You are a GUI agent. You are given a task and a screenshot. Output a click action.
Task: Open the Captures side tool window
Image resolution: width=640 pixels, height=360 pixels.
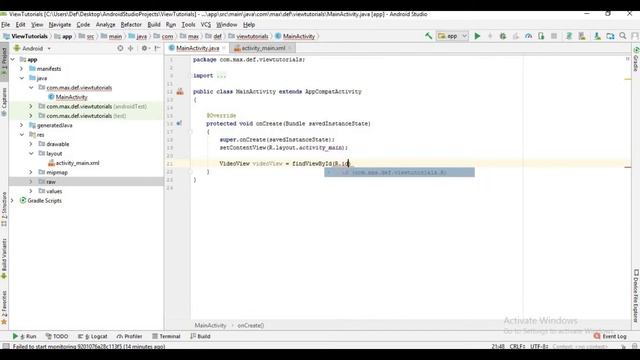(4, 101)
